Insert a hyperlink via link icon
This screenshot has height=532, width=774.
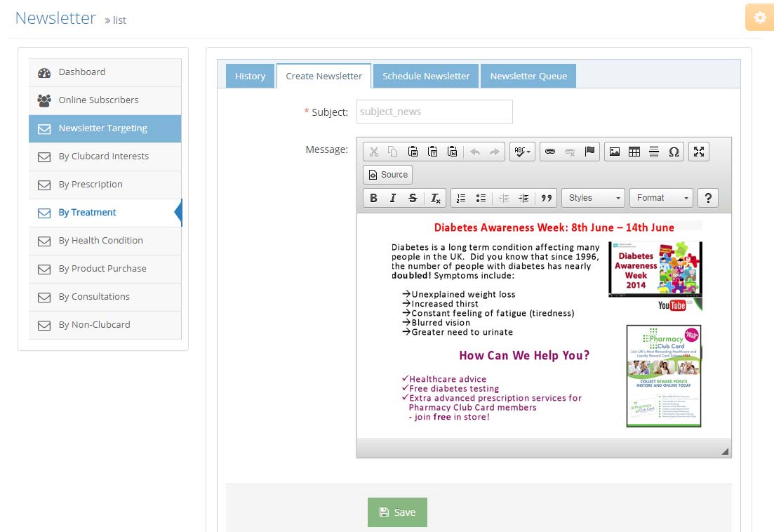pyautogui.click(x=550, y=152)
